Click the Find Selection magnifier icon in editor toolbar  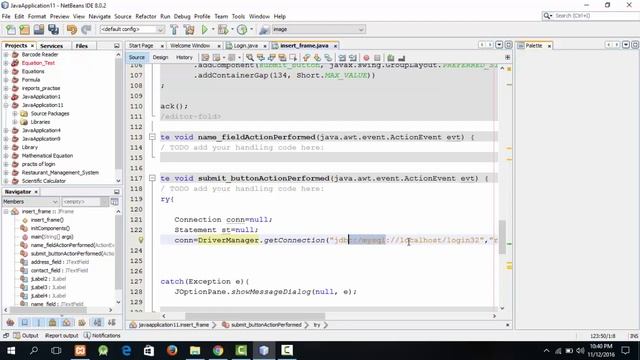(x=249, y=58)
